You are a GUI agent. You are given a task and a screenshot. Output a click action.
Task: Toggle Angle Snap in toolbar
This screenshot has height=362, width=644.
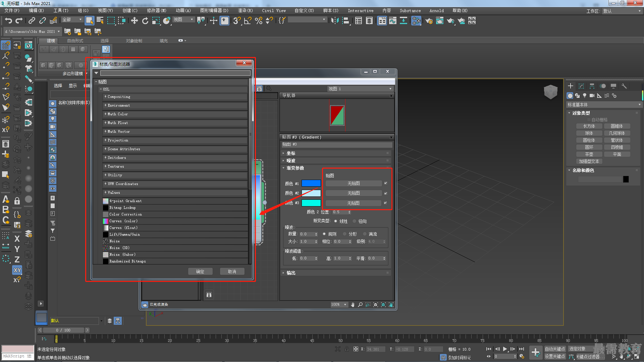248,21
